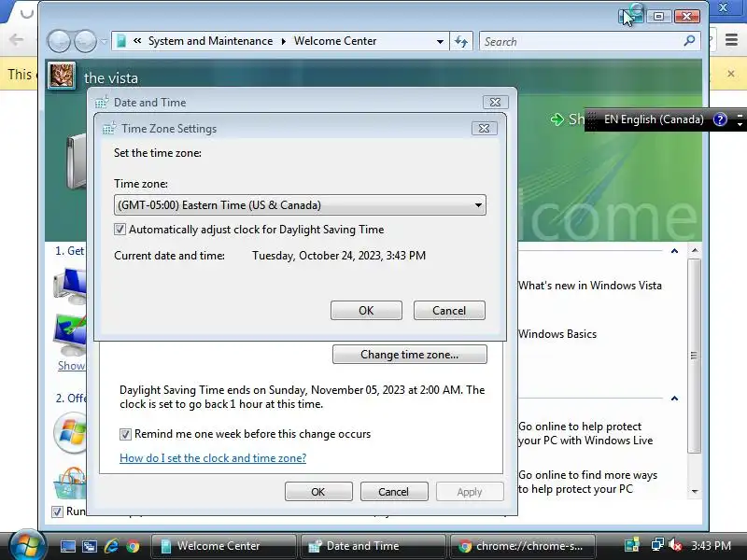747x560 pixels.
Task: Click Back arrow in Welcome Center
Action: click(59, 41)
